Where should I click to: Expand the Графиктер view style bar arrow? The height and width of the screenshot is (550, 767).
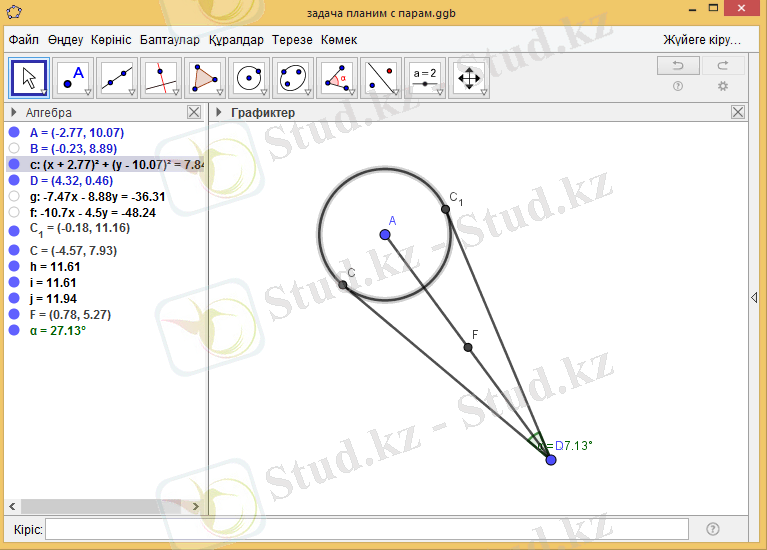[219, 113]
